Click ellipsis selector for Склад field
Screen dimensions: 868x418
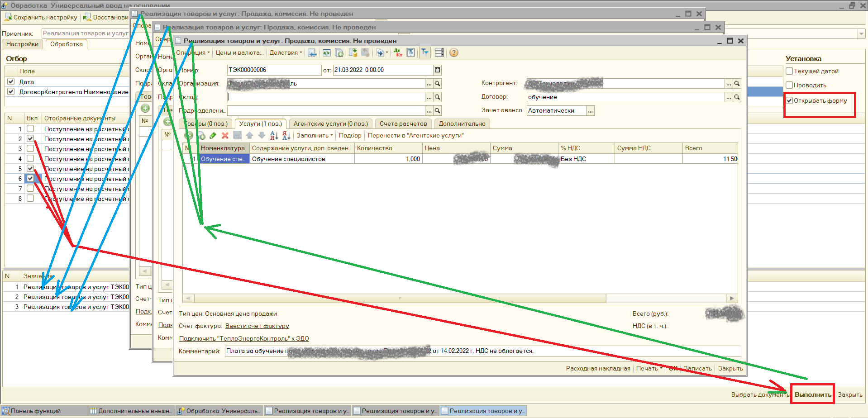[429, 97]
